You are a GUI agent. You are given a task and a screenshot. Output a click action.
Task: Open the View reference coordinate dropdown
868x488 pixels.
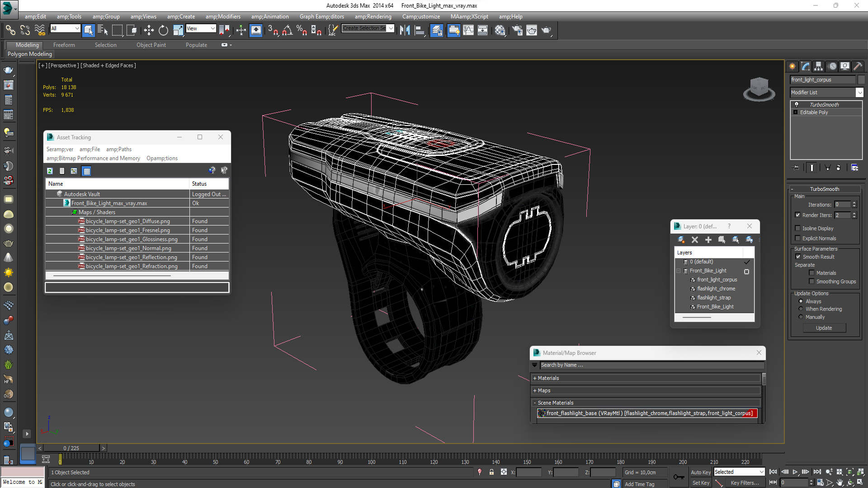click(x=201, y=28)
